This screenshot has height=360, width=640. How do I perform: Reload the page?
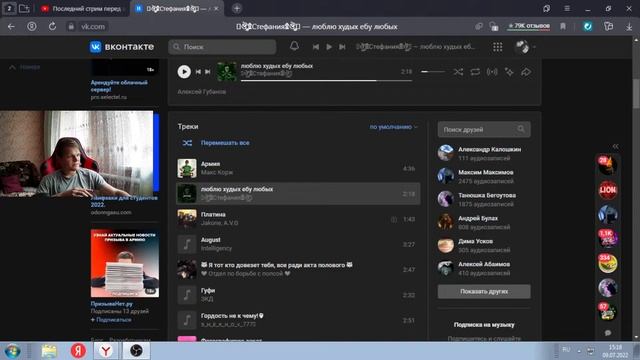(52, 27)
